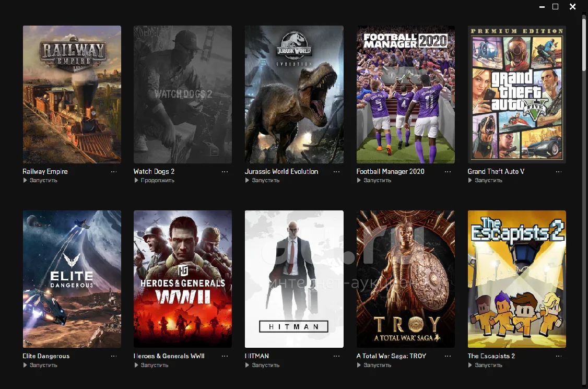
Task: Click the A Total War Saga: TROY title
Action: click(x=391, y=356)
